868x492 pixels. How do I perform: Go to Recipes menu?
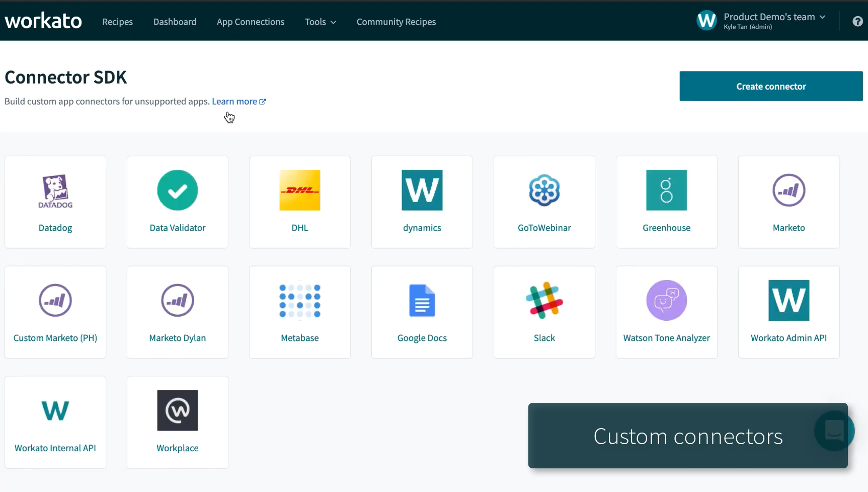click(x=117, y=22)
